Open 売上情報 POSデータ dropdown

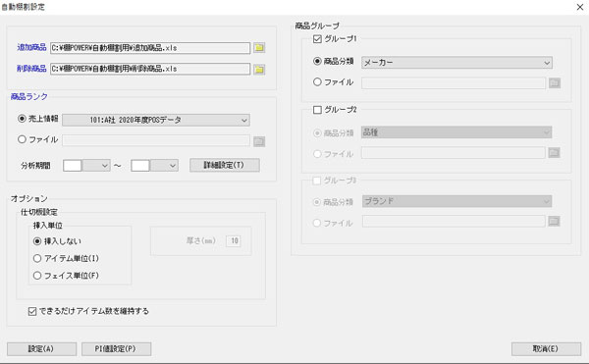click(x=156, y=120)
